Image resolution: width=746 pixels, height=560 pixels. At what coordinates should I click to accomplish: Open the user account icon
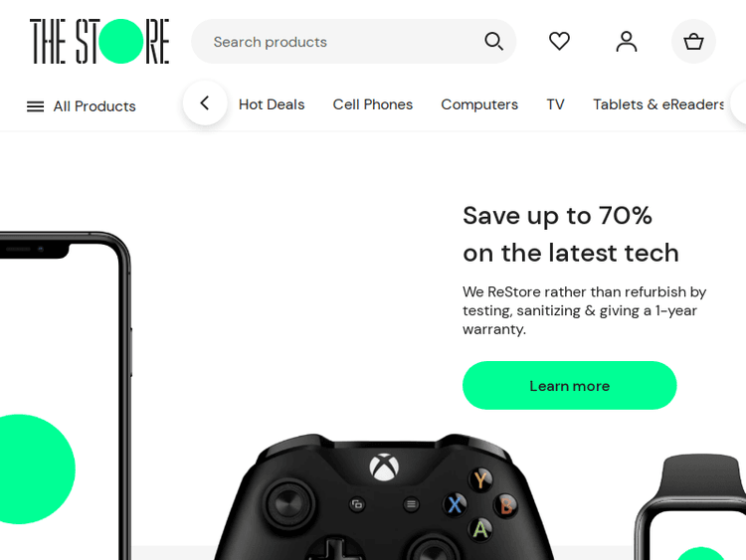626,42
